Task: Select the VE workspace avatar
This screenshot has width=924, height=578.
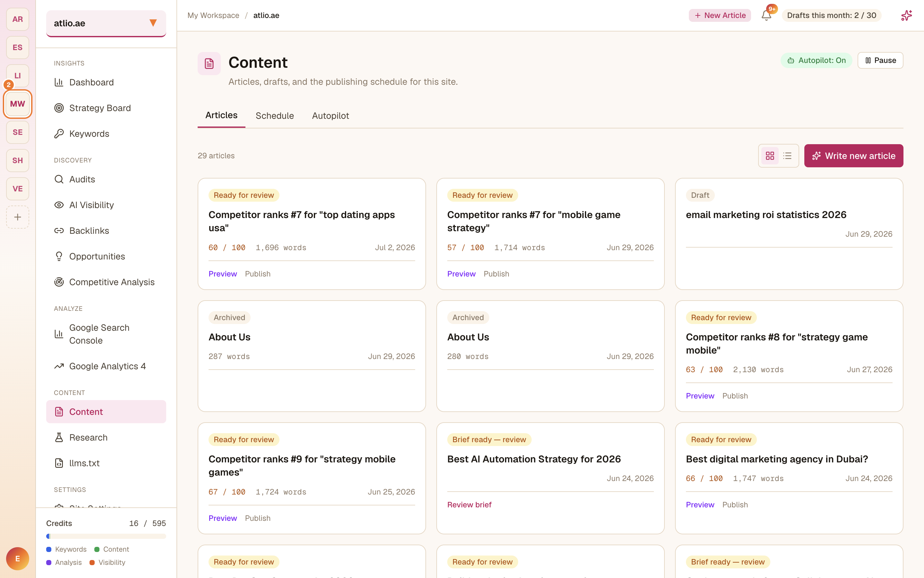Action: click(x=18, y=189)
